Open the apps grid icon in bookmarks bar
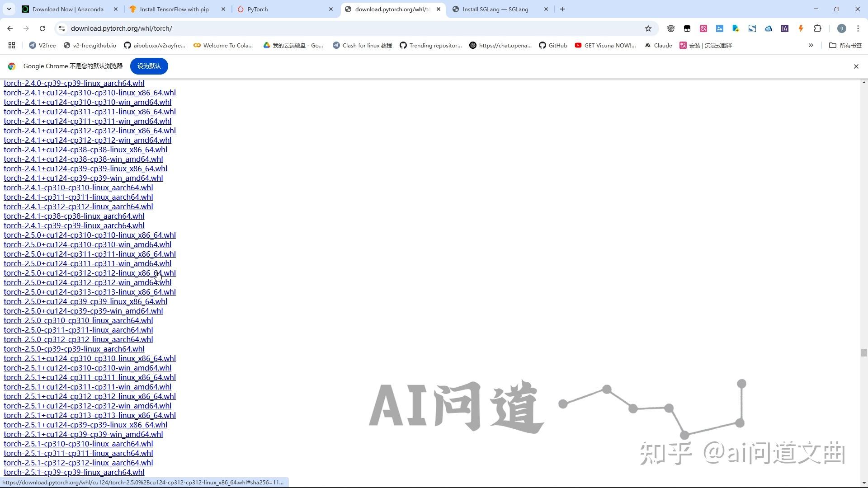The width and height of the screenshot is (868, 488). tap(12, 45)
